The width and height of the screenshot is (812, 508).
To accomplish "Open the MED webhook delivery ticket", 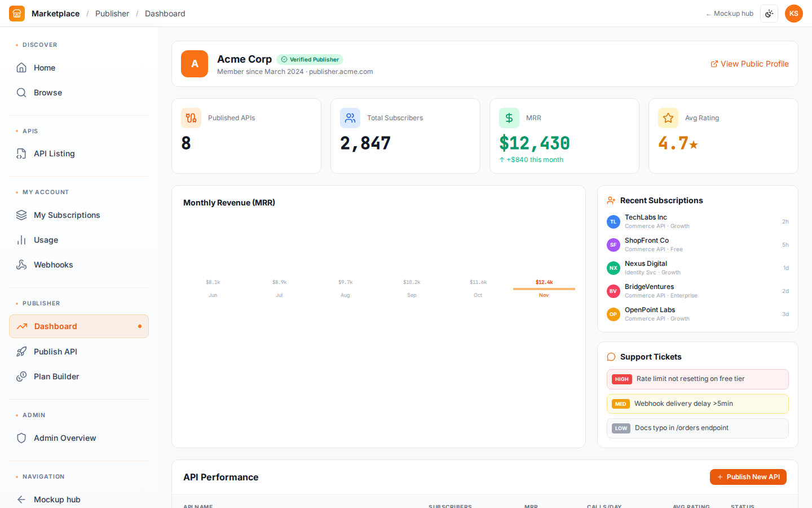I will pyautogui.click(x=698, y=404).
